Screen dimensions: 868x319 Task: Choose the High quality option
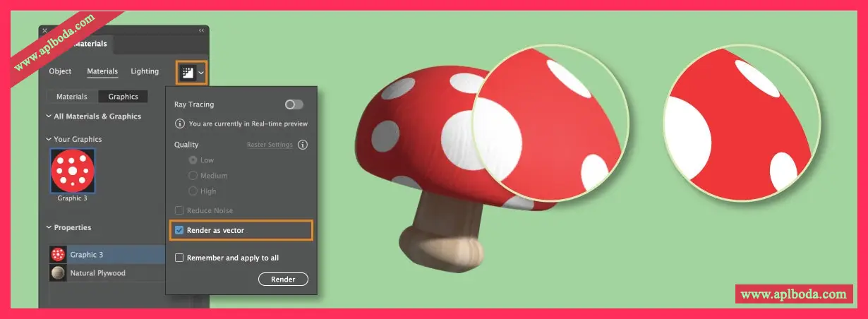point(193,191)
